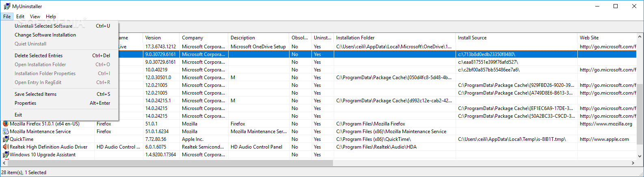Image resolution: width=644 pixels, height=177 pixels.
Task: Click the HD Audio Control Panel description cell
Action: [x=256, y=147]
